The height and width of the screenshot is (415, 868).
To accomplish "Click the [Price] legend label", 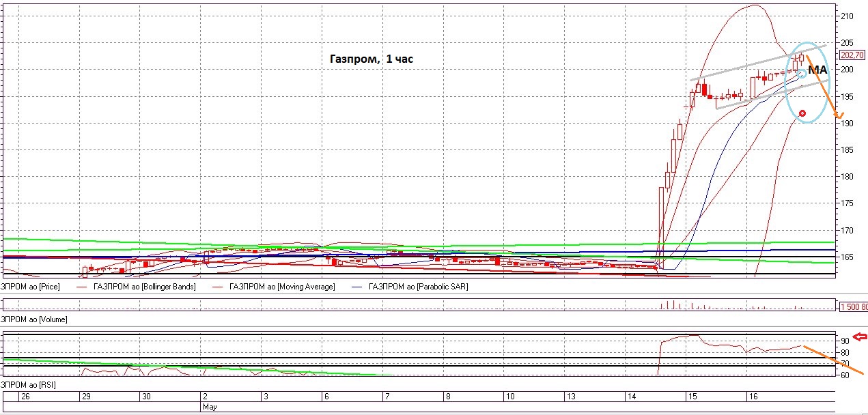I will pyautogui.click(x=30, y=287).
